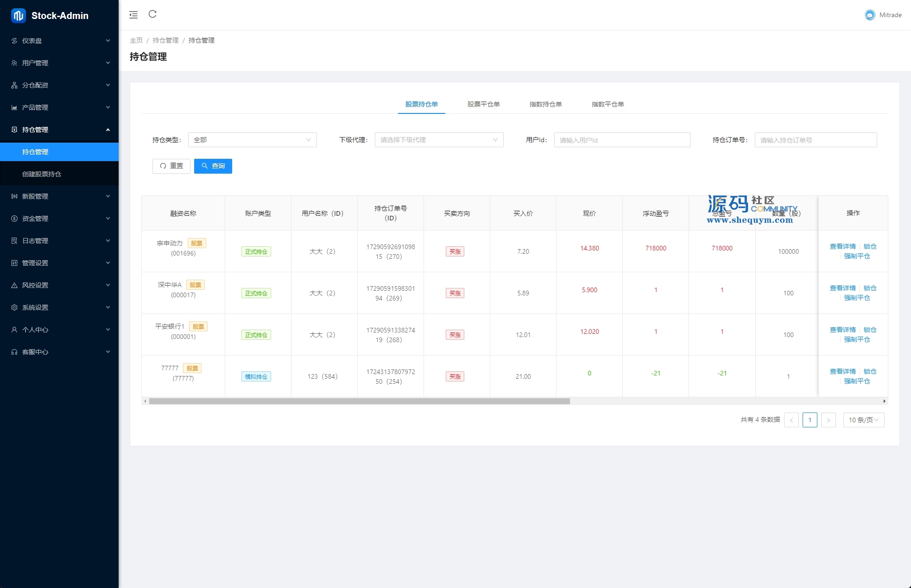Click the dashboard 仪表盘 sidebar icon
Viewport: 911px width, 588px height.
tap(14, 41)
